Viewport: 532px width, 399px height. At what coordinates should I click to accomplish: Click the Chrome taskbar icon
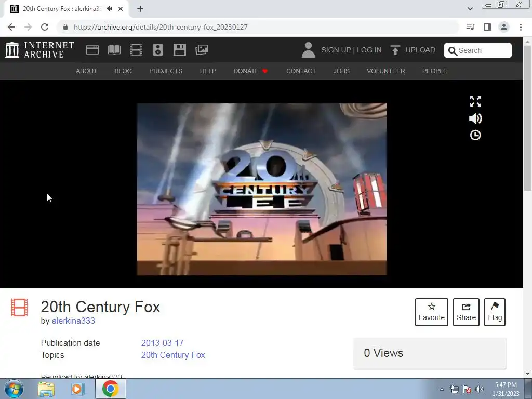(110, 389)
